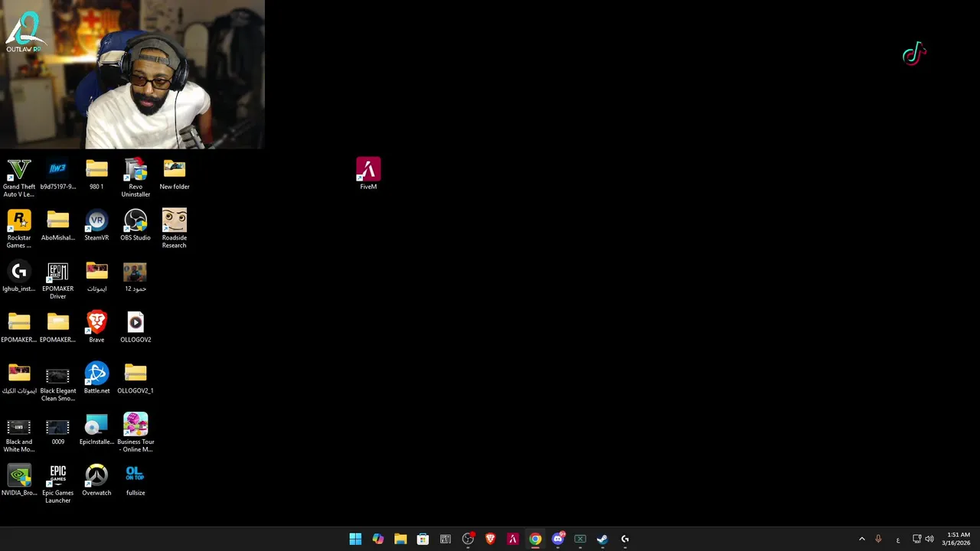Screen dimensions: 980x551
Task: Open the Battle.net desktop shortcut
Action: click(96, 379)
